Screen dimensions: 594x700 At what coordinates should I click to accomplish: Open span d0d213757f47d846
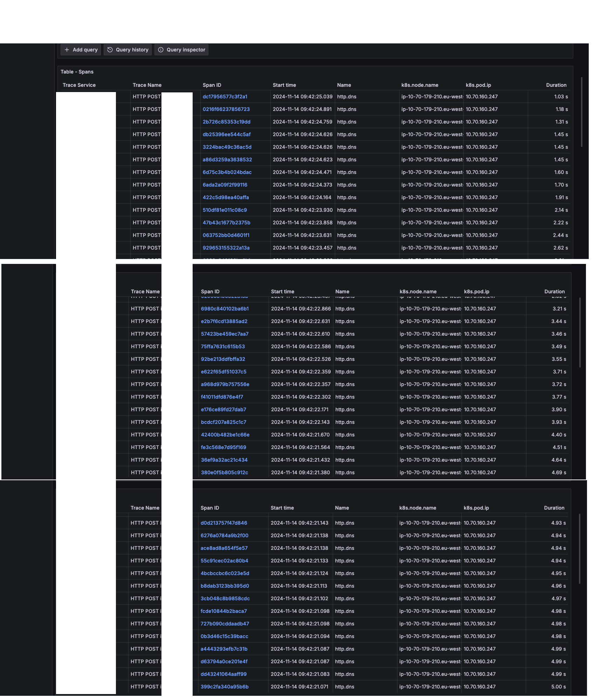(x=224, y=523)
